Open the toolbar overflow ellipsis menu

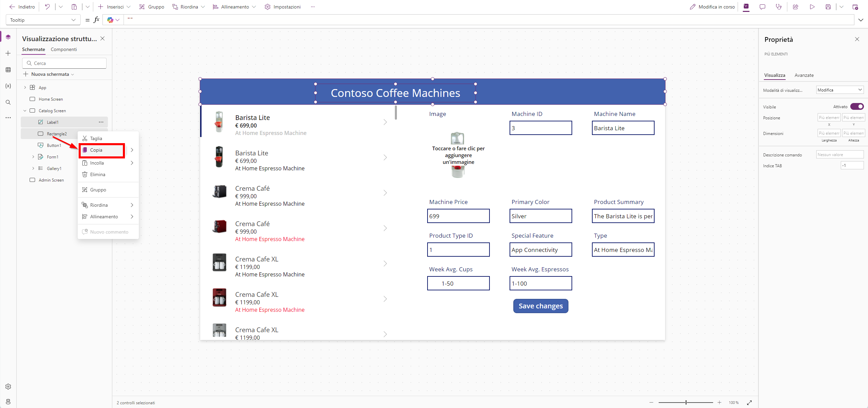point(313,7)
